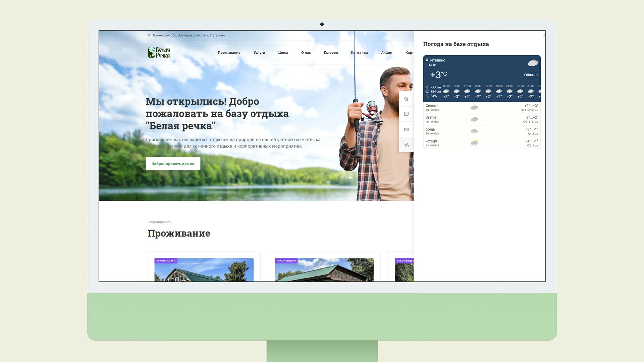
Task: Go to the Цены page
Action: click(283, 53)
